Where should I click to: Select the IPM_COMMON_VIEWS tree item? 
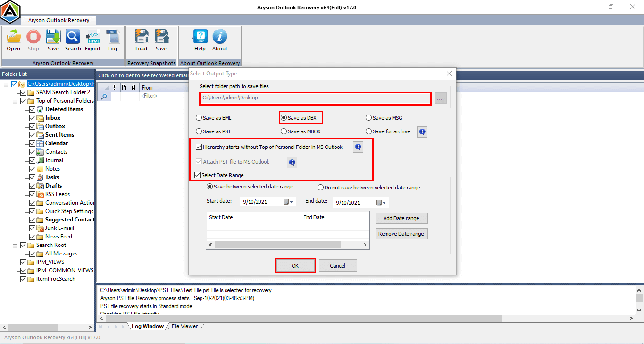point(65,270)
